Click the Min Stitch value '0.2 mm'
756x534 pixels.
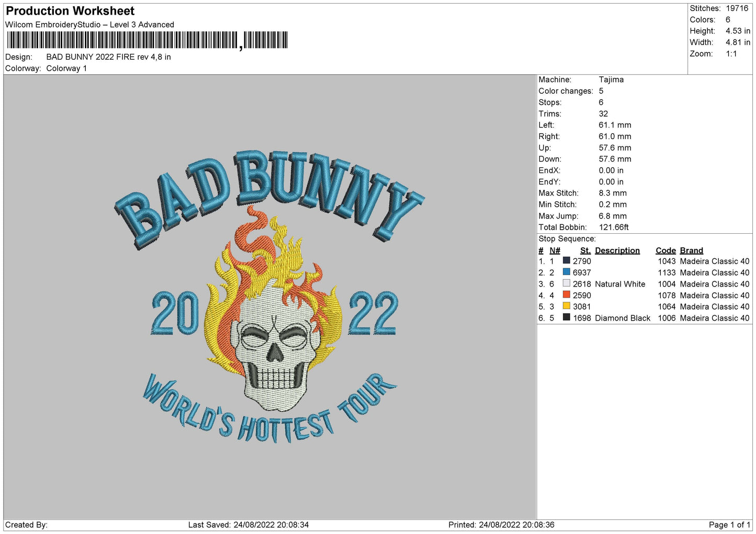pos(613,204)
